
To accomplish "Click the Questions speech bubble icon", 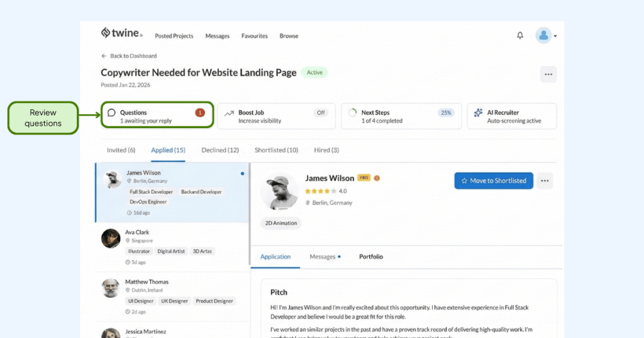I will (111, 113).
